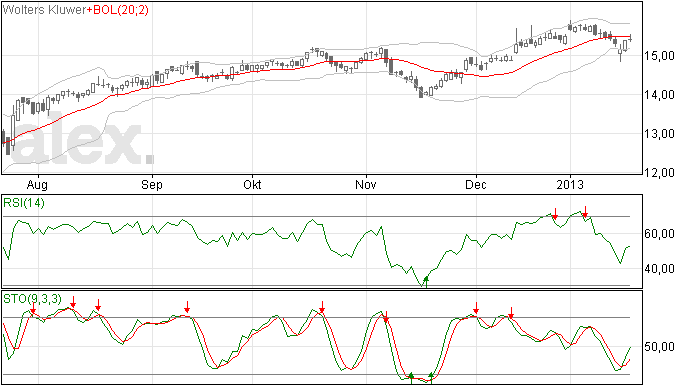Select the 12,00 price axis label
Screen dimensions: 690x387
(659, 172)
